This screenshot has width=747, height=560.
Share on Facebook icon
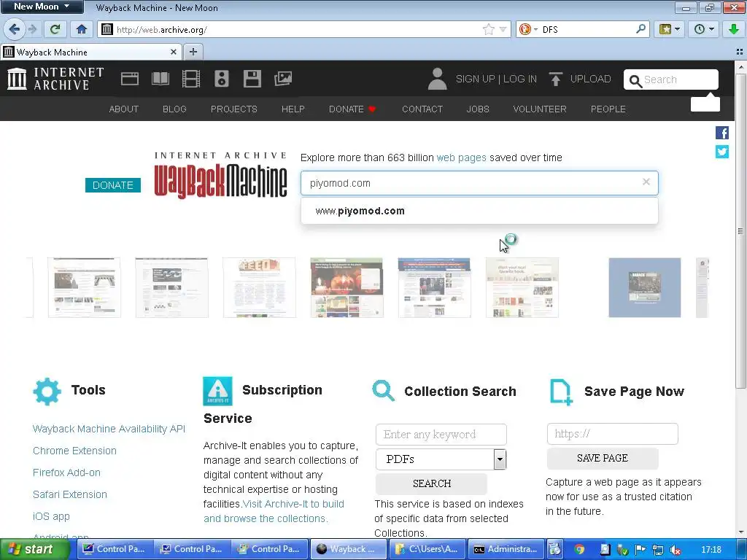[721, 133]
